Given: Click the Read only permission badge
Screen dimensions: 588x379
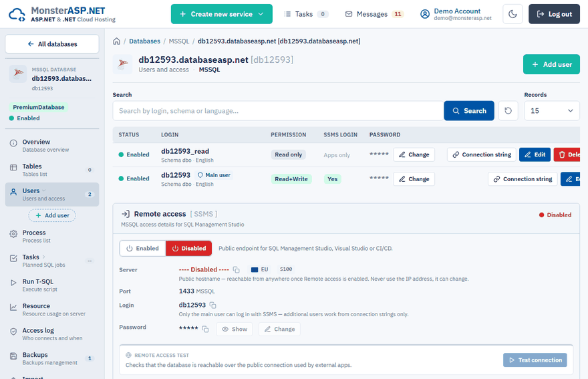Looking at the screenshot, I should coord(289,154).
